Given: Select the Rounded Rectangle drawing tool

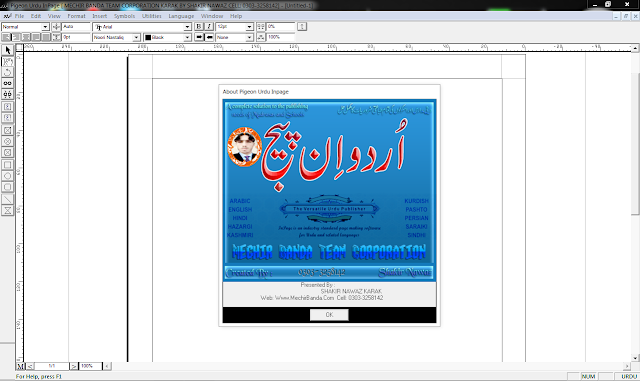Looking at the screenshot, I should (x=7, y=187).
